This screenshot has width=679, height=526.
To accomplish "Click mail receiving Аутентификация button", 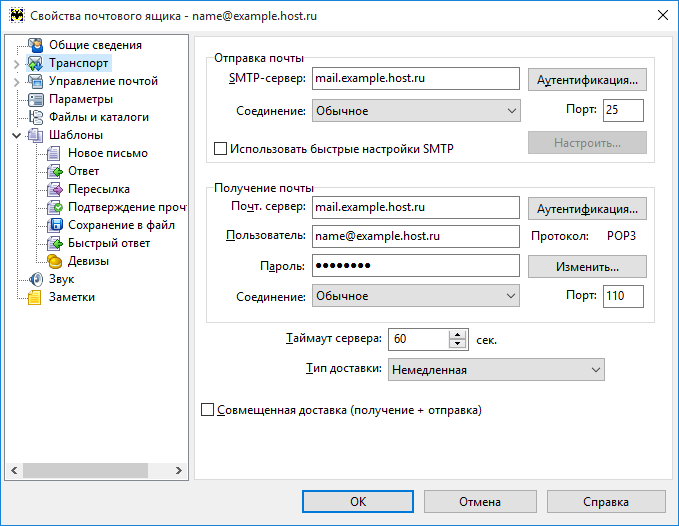I will tap(587, 209).
